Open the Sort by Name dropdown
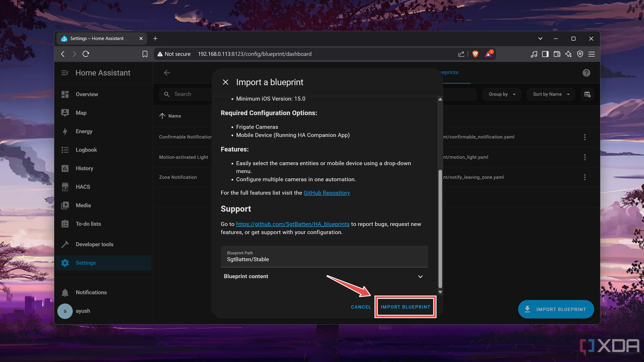The width and height of the screenshot is (644, 362). pos(551,94)
